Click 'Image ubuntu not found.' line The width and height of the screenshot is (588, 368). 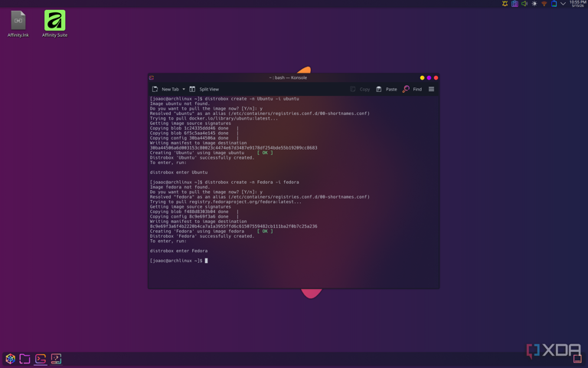coord(179,103)
